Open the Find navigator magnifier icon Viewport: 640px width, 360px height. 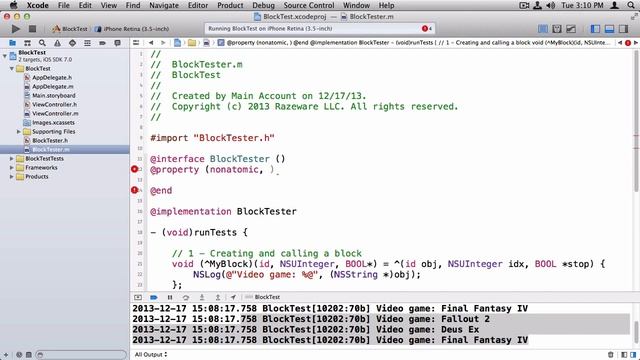(x=42, y=43)
